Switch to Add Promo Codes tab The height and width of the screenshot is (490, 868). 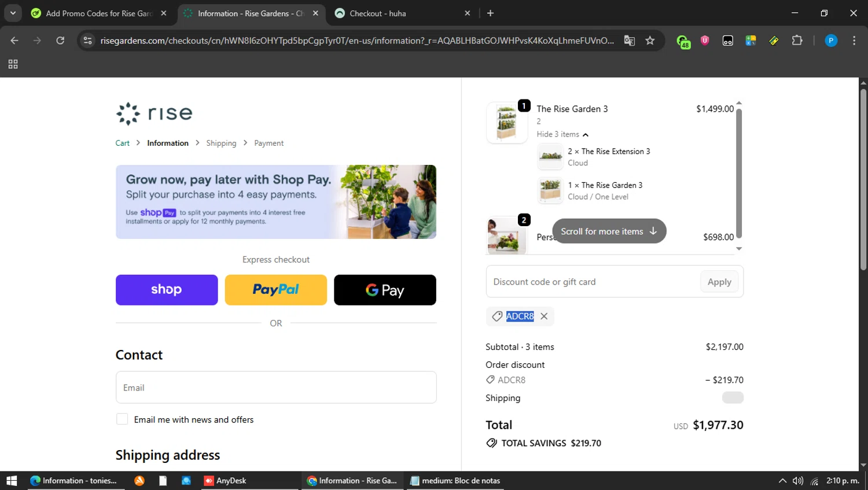[x=99, y=13]
